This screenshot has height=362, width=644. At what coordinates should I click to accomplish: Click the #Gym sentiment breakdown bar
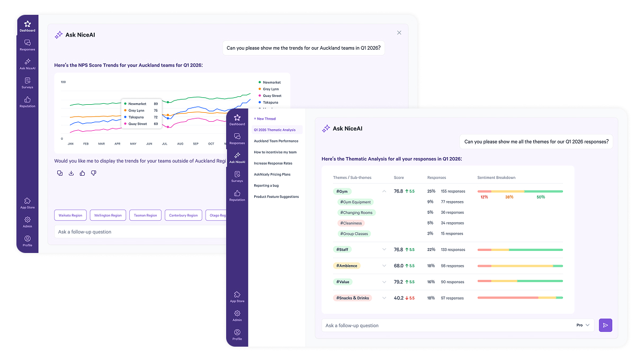520,191
